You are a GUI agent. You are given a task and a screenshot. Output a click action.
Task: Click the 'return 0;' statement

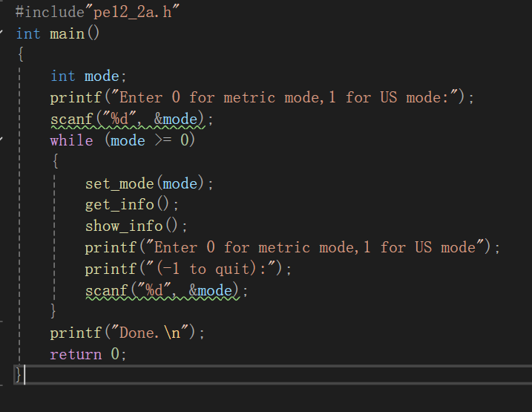click(88, 354)
